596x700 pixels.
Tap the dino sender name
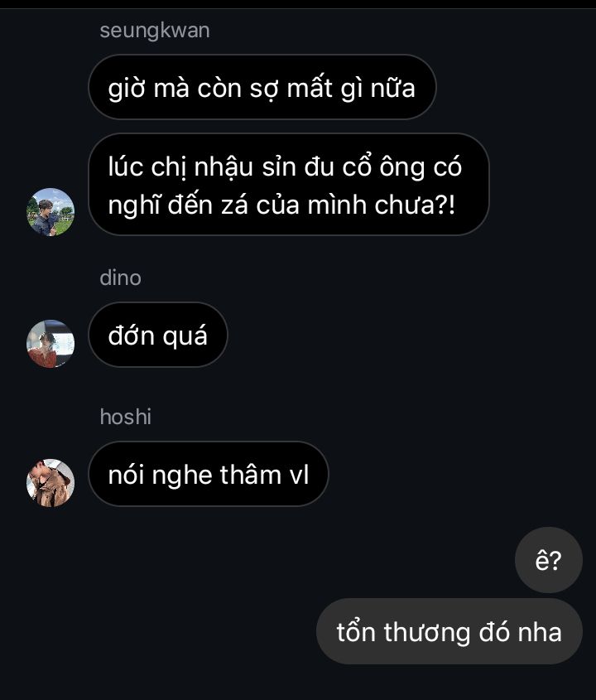tap(121, 278)
